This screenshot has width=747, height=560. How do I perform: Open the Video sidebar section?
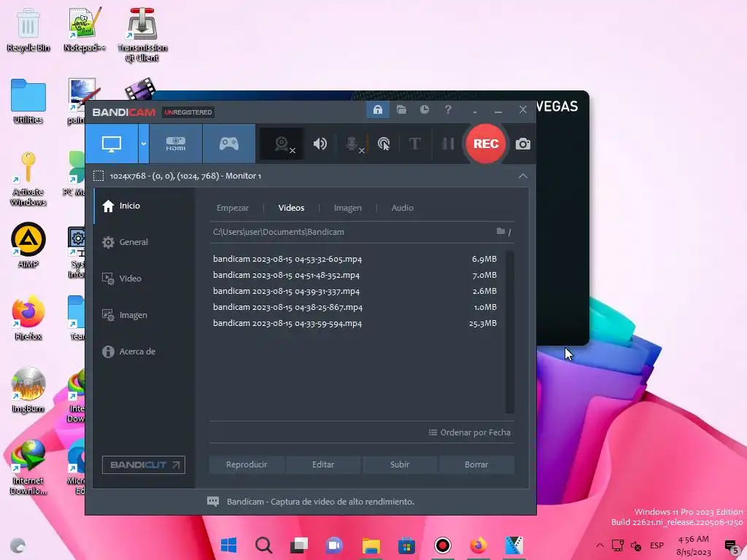pyautogui.click(x=144, y=279)
